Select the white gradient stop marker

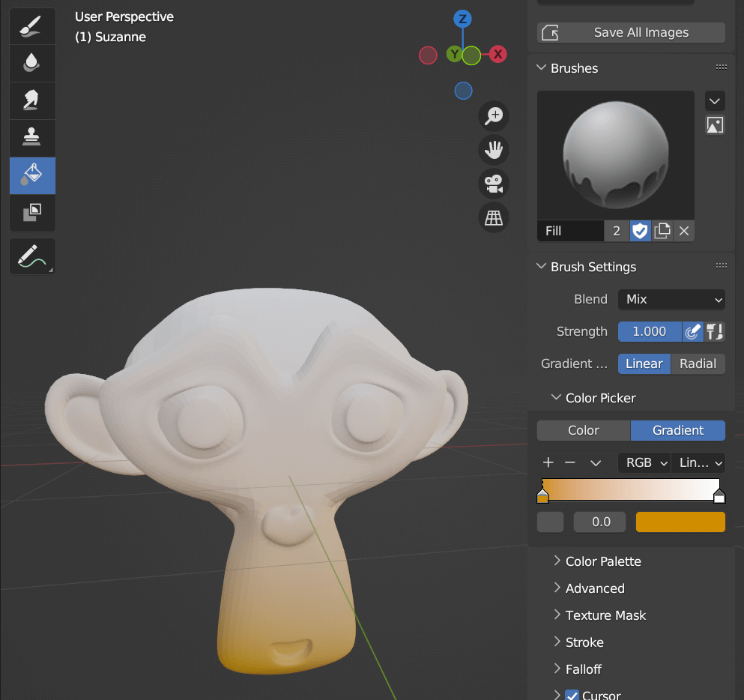click(719, 496)
